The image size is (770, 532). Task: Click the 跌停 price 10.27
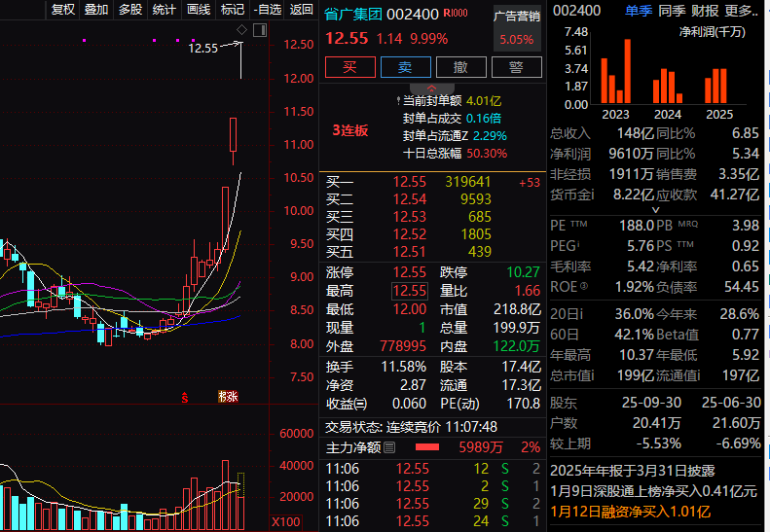click(x=523, y=272)
